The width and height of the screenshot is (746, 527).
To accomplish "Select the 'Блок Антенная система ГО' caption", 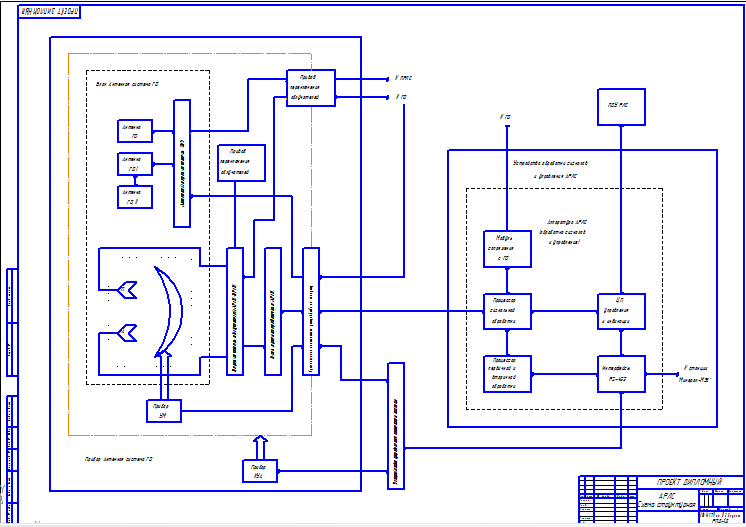I will (x=127, y=84).
